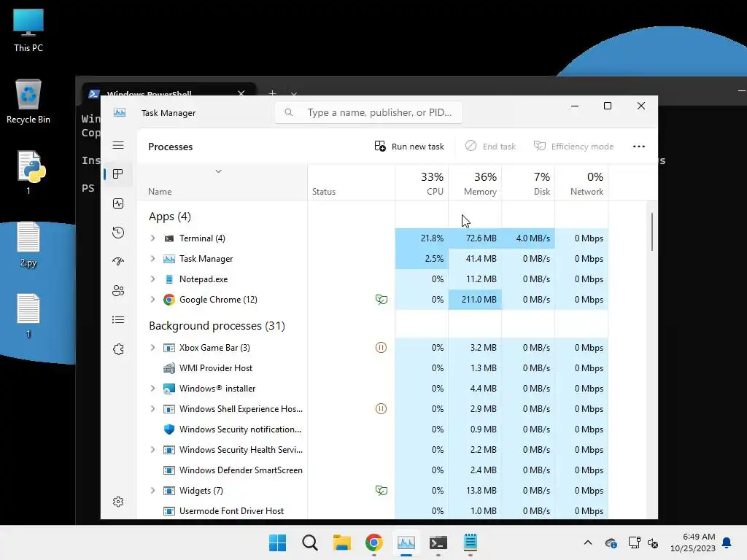Expand the Xbox Game Bar (3) group

point(153,348)
